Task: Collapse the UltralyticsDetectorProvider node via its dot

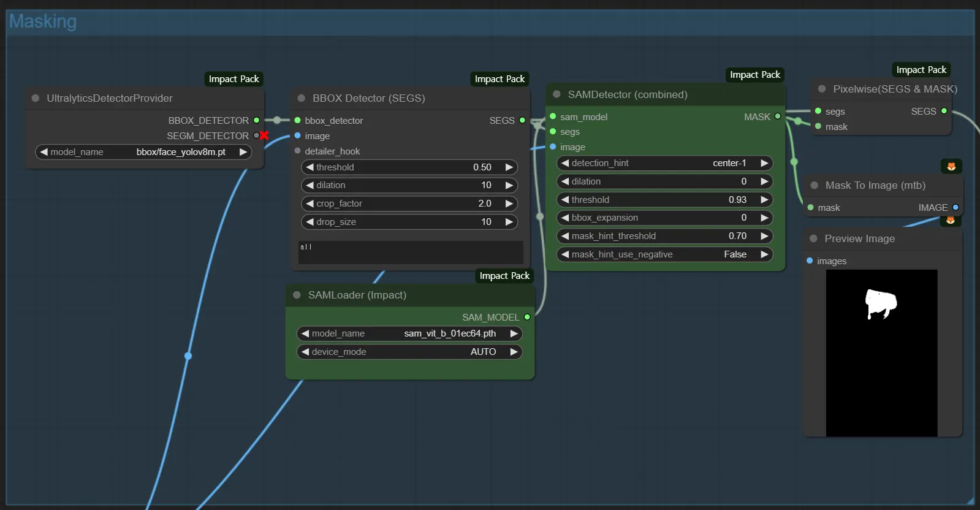Action: point(36,98)
